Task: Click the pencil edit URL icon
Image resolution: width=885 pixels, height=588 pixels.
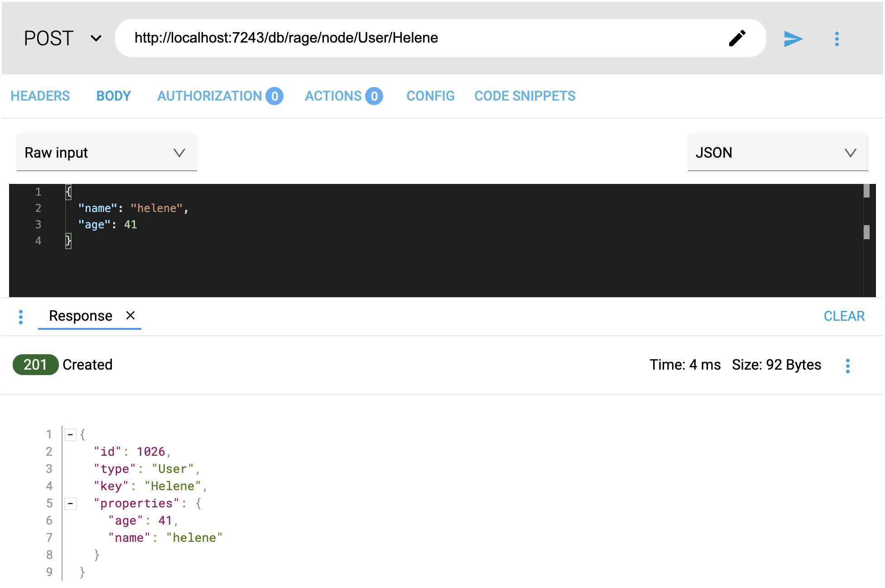Action: (x=737, y=39)
